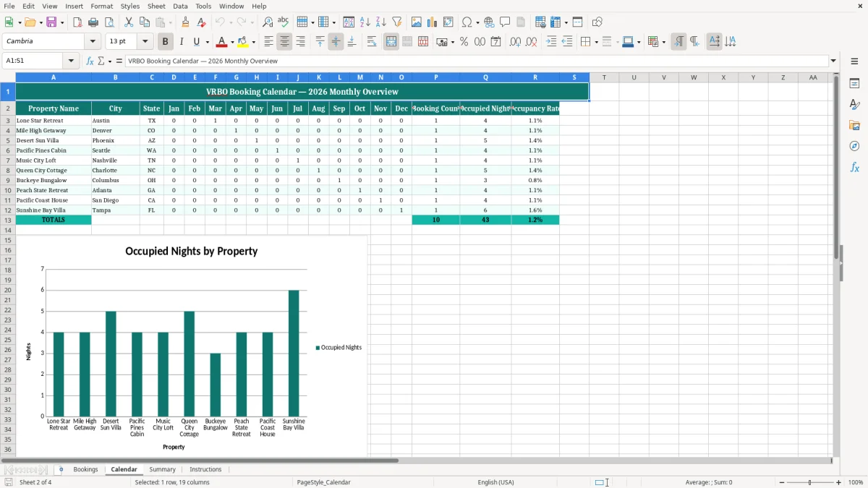
Task: Click the zoom in plus button
Action: coord(839,482)
